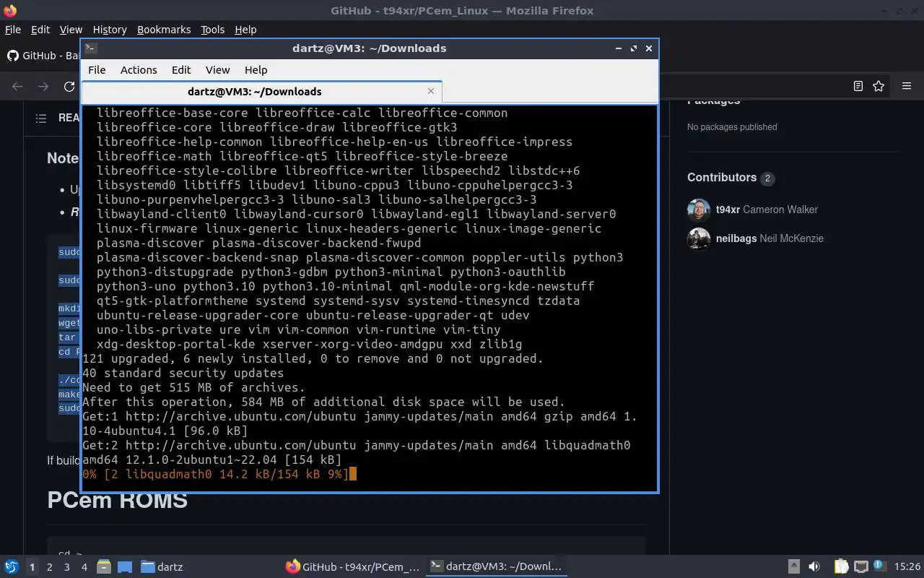Screen dimensions: 924x578
Task: Click the terminal line '121 upgraded, 6 newly installed'
Action: (x=313, y=358)
